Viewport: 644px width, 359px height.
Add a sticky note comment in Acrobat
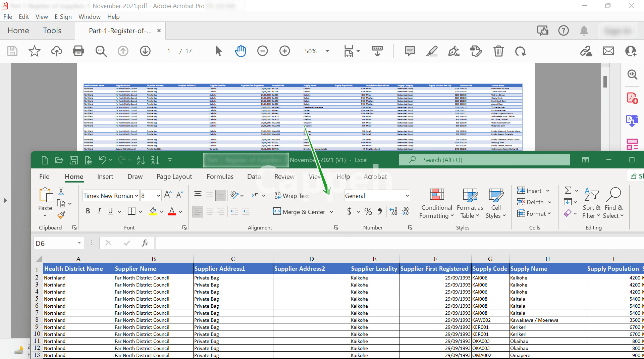point(410,51)
